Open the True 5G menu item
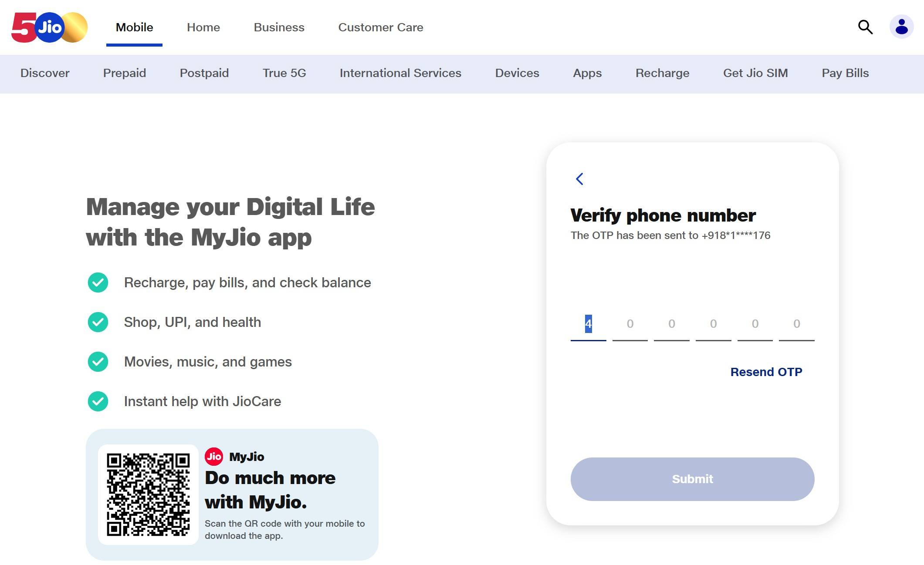 284,73
